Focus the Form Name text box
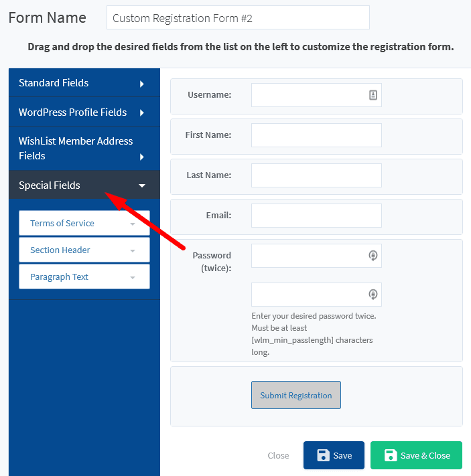The width and height of the screenshot is (471, 476). tap(238, 17)
